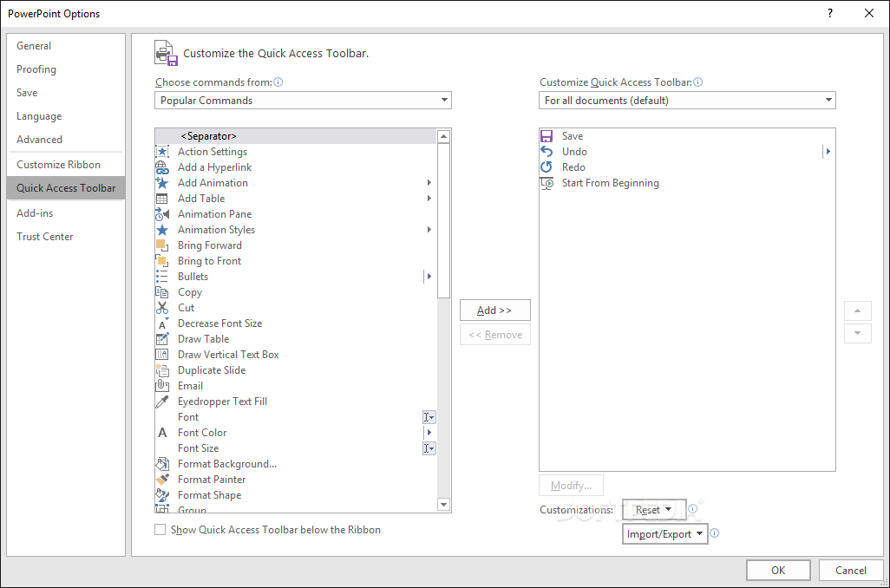
Task: Expand the Undo split arrow in toolbar list
Action: 828,152
